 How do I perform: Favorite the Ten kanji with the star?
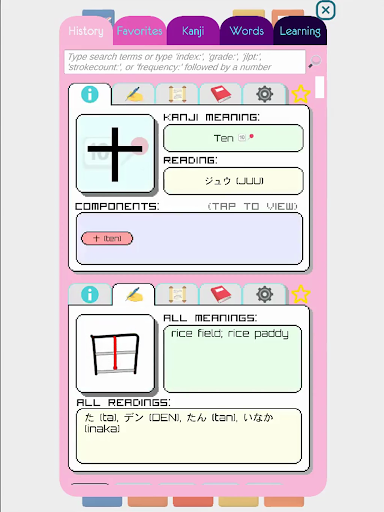pyautogui.click(x=301, y=94)
